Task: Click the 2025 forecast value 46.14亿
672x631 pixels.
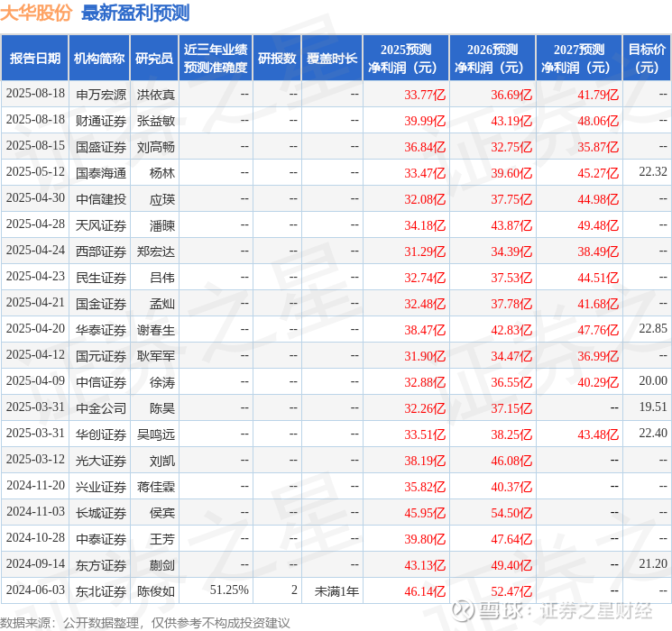Action: pyautogui.click(x=425, y=590)
